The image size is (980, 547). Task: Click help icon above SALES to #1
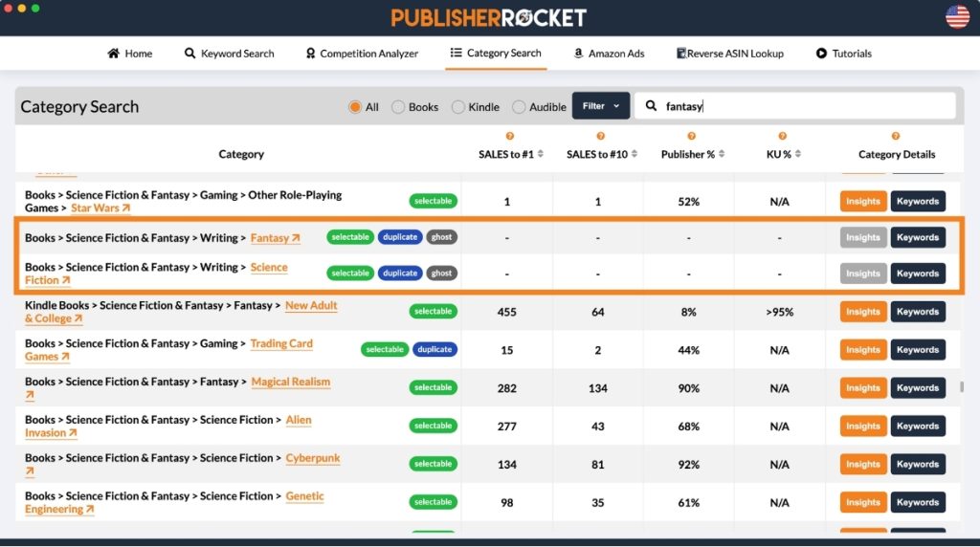pyautogui.click(x=509, y=137)
